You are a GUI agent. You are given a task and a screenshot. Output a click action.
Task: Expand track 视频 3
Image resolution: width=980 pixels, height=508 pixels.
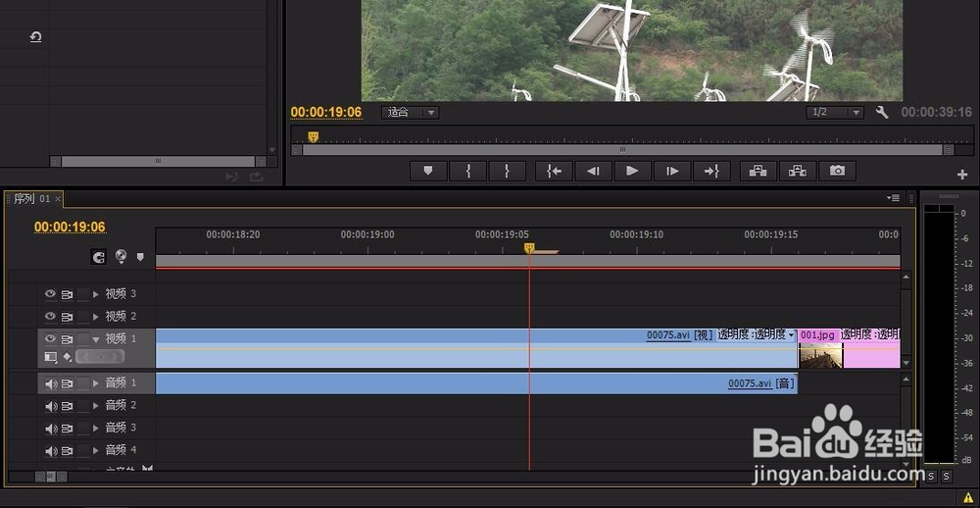pyautogui.click(x=96, y=294)
